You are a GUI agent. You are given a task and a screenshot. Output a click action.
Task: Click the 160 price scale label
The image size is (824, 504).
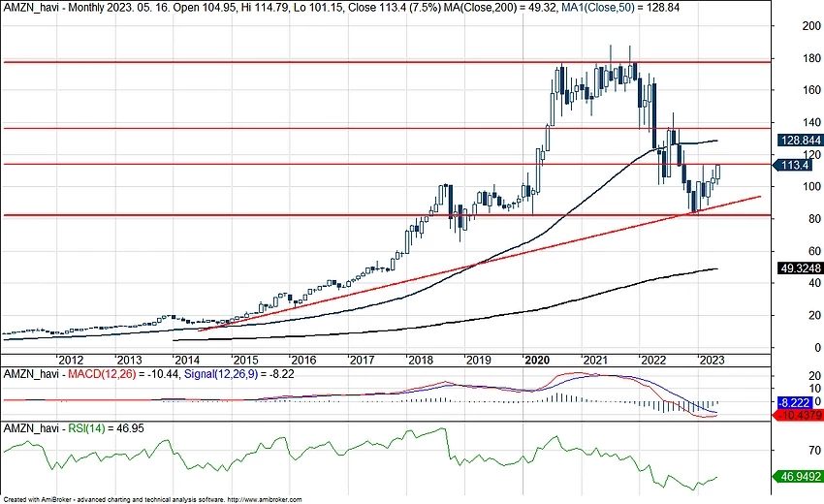click(811, 90)
